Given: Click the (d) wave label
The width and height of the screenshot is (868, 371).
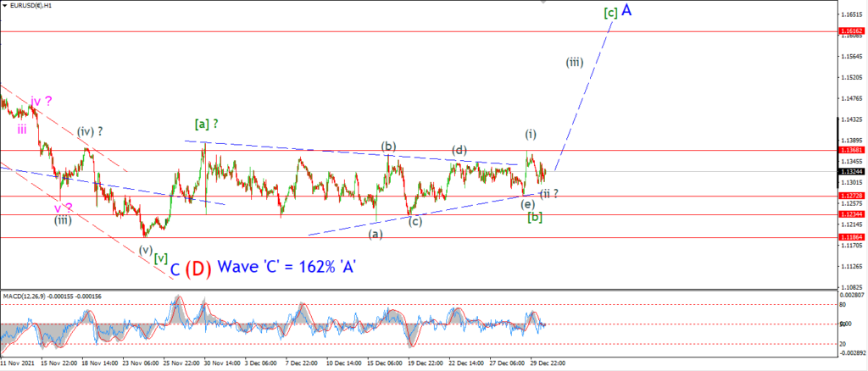Looking at the screenshot, I should 459,150.
